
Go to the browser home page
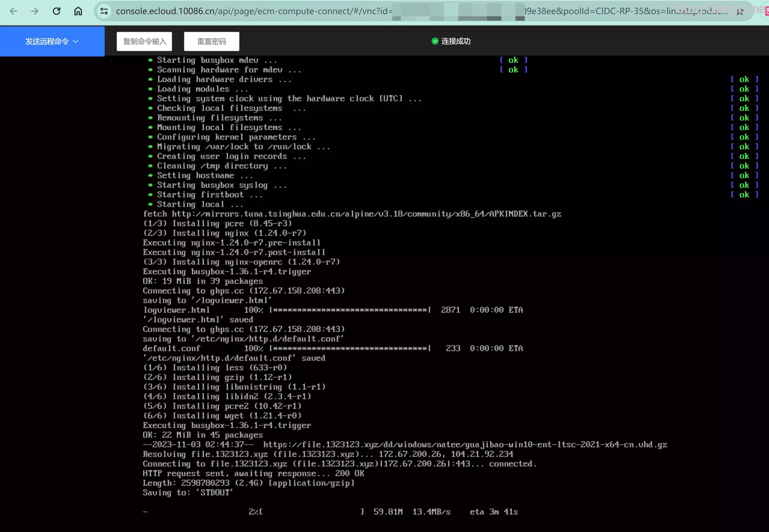coord(78,11)
